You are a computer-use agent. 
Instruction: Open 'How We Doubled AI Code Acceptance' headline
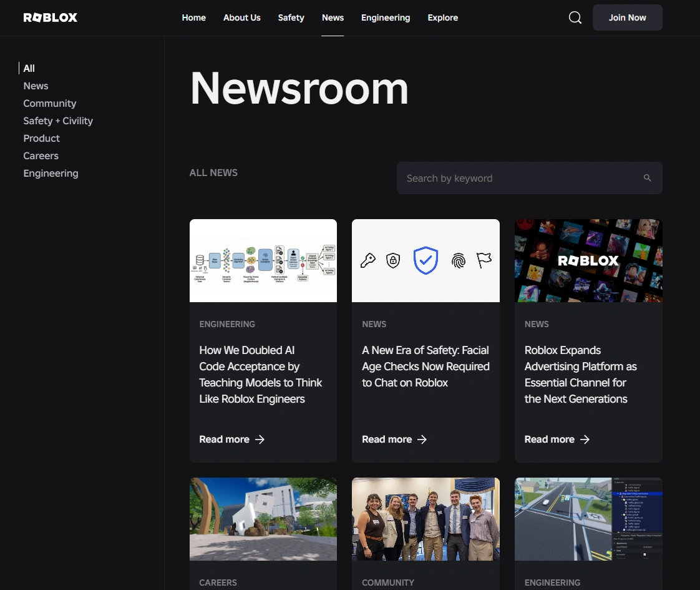click(x=260, y=374)
